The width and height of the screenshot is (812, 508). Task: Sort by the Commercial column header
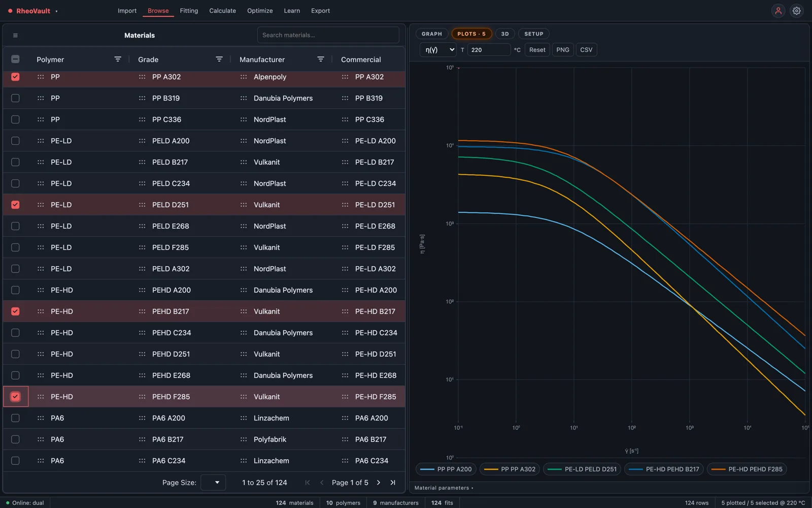point(361,59)
